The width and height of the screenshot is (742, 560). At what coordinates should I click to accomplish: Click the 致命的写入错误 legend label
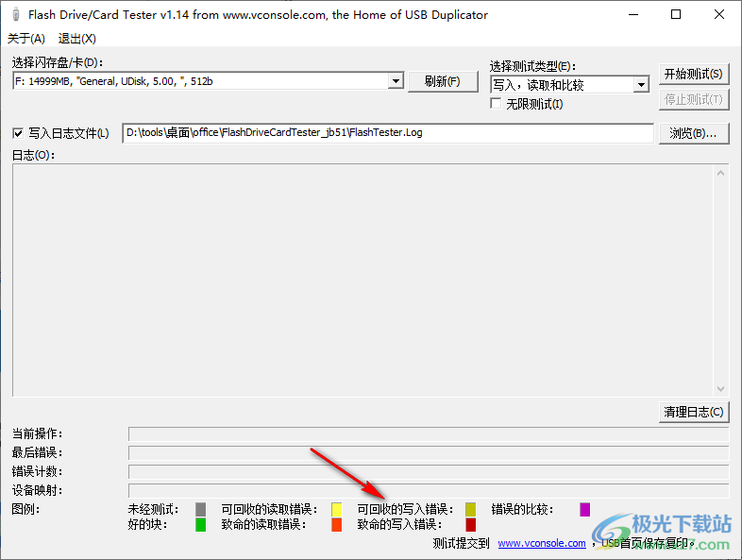(400, 524)
